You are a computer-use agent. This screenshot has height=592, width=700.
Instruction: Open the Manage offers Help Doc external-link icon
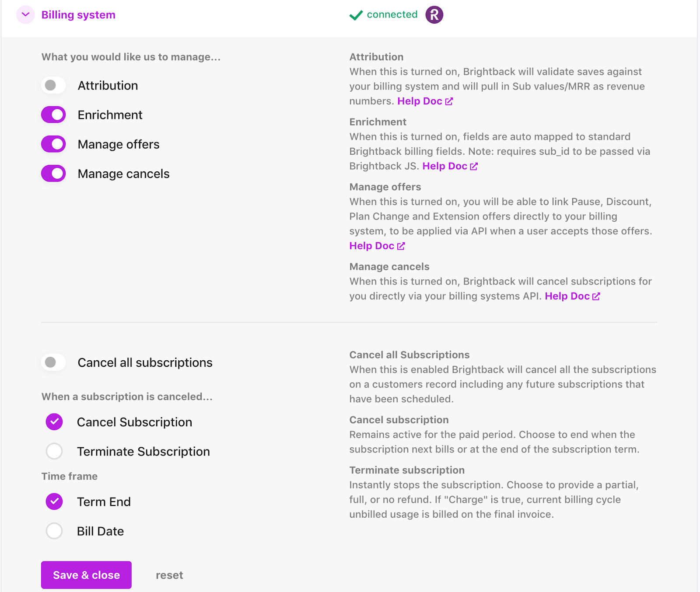(401, 246)
